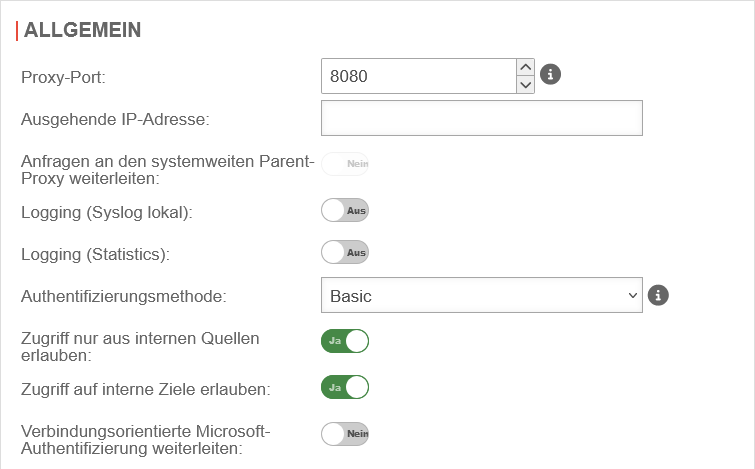Click the Logging (Syslog lokal) label
Viewport: 755px width, 469px height.
(106, 212)
